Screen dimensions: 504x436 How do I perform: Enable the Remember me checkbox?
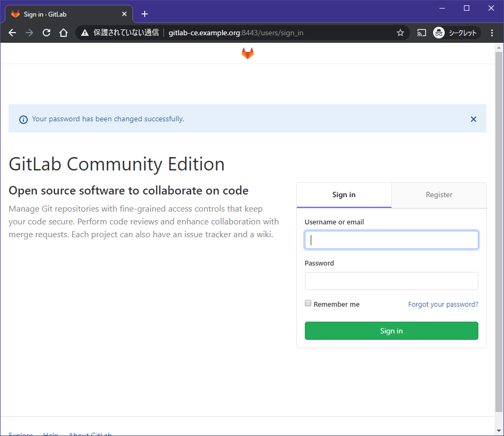tap(308, 303)
